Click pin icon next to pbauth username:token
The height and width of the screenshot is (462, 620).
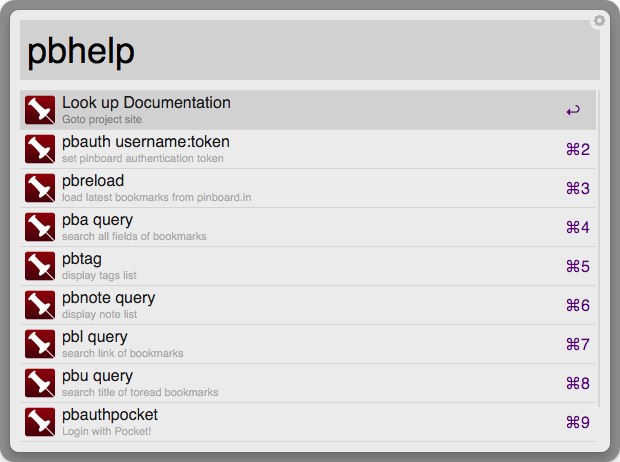(40, 149)
